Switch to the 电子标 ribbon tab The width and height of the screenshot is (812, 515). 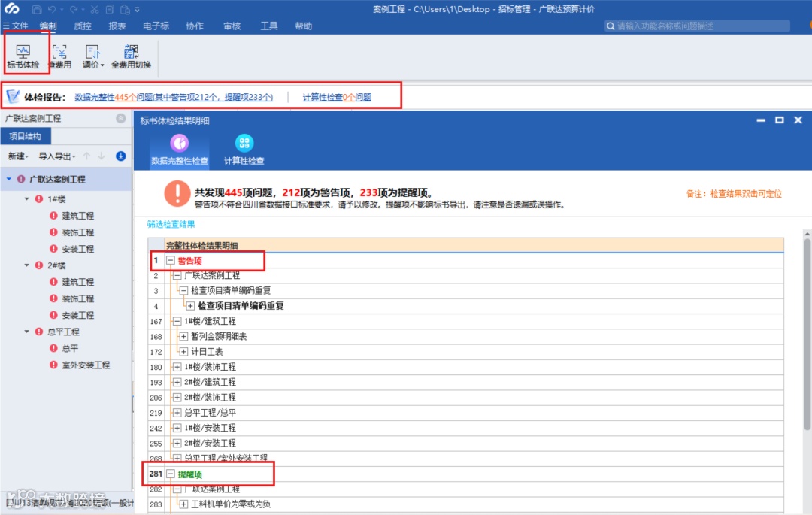point(156,26)
